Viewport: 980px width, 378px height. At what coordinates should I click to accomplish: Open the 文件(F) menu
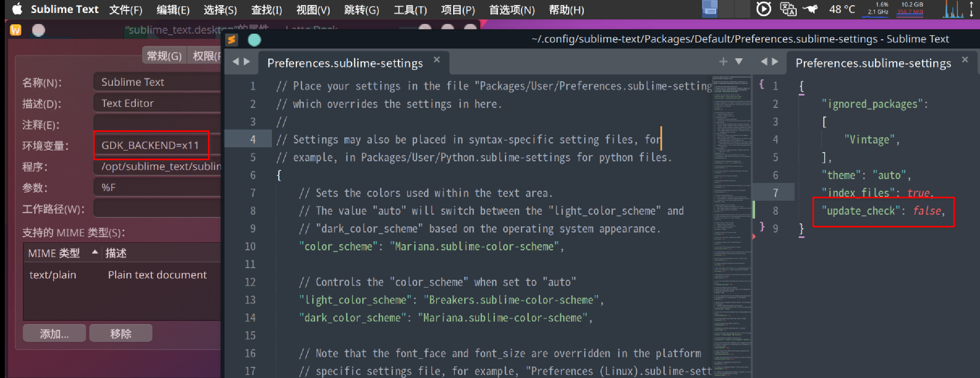pos(126,10)
